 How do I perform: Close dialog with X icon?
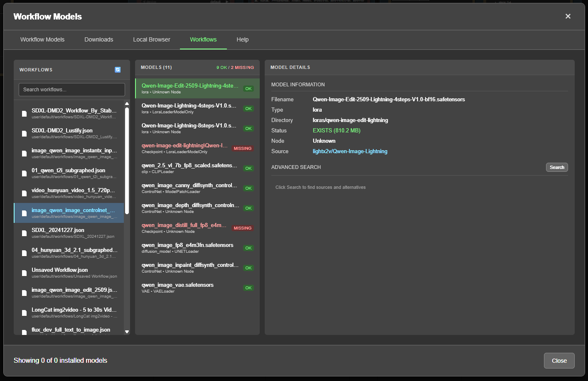(568, 16)
